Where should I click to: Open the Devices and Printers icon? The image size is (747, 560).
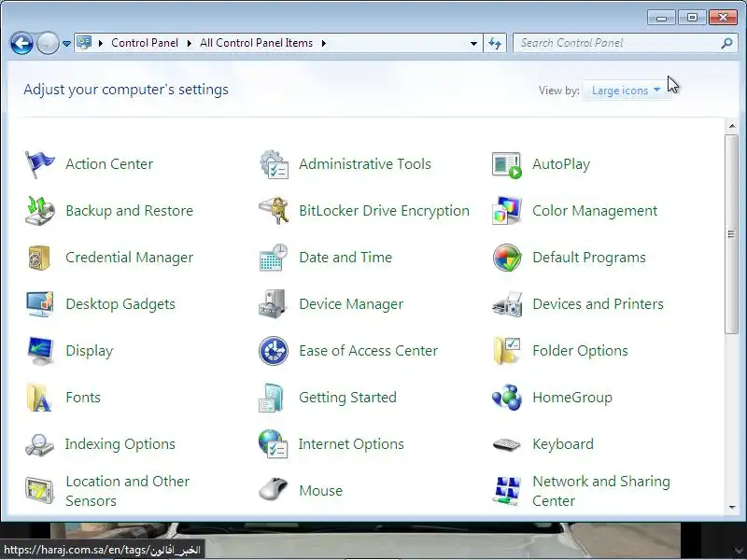[507, 304]
